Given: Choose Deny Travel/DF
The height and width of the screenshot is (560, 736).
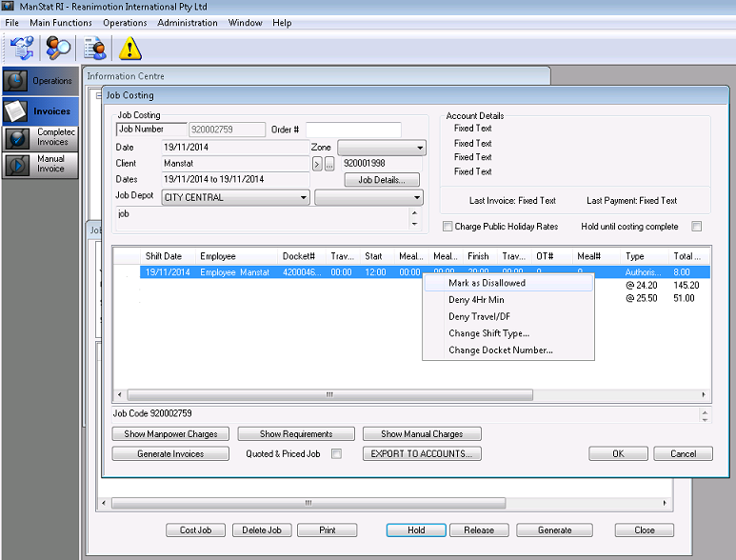Looking at the screenshot, I should click(508, 316).
